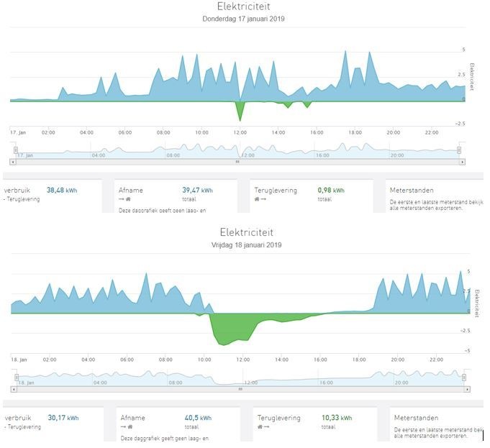Screen dimensions: 490x448
Task: Click the 12:00 green dip on 17 January chart
Action: pos(240,110)
